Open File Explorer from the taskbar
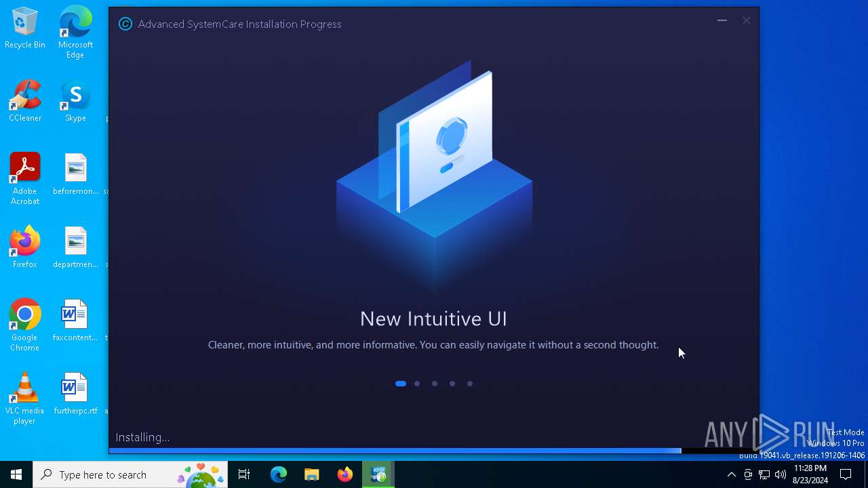868x488 pixels. [311, 474]
